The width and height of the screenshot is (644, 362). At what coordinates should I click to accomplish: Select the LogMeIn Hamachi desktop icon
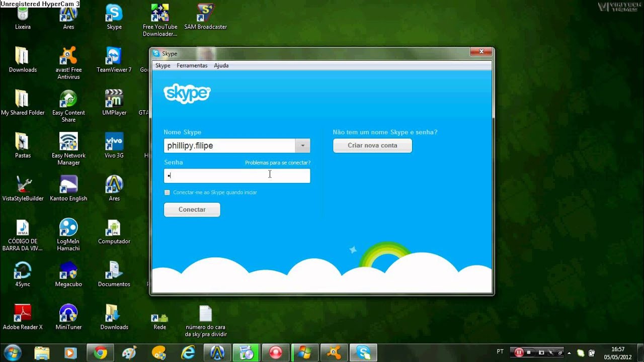[68, 235]
